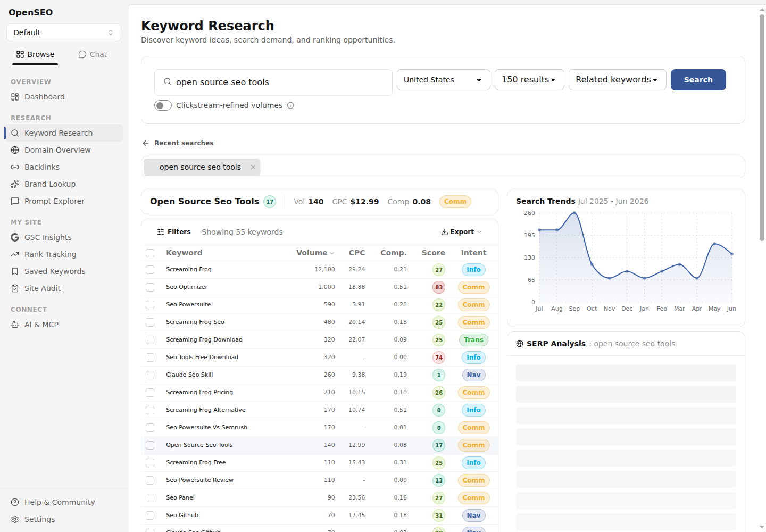Click the keyword search input field

273,82
